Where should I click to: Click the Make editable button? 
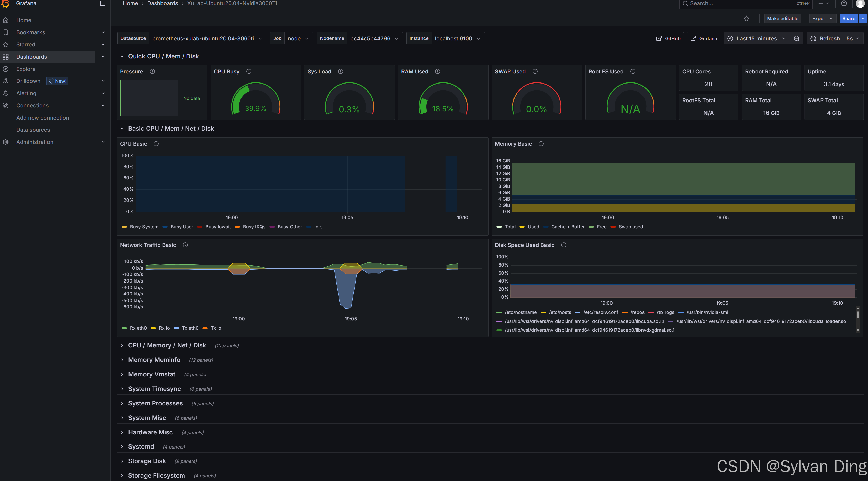click(782, 19)
